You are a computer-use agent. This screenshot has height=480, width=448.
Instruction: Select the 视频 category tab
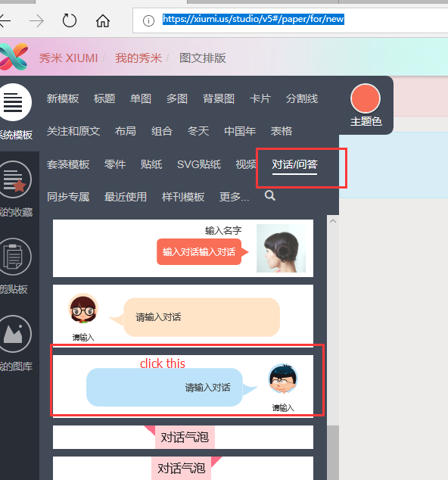[246, 164]
